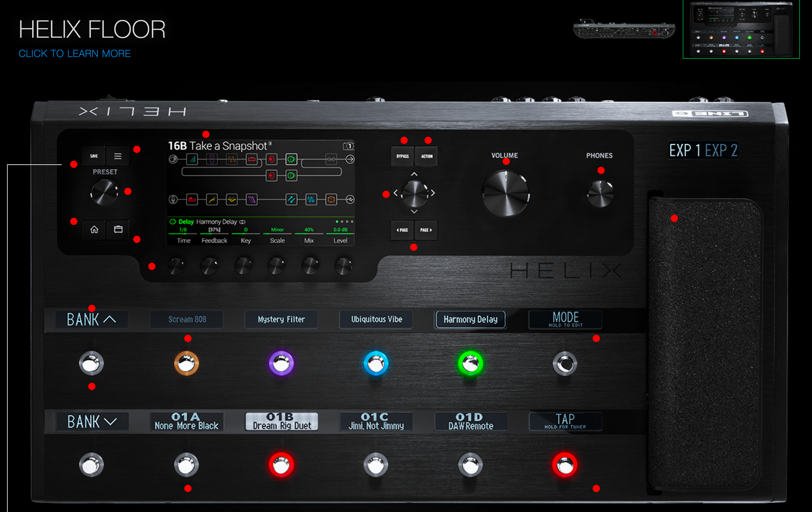This screenshot has width=812, height=512.
Task: Click the VOLUME knob
Action: click(x=505, y=194)
